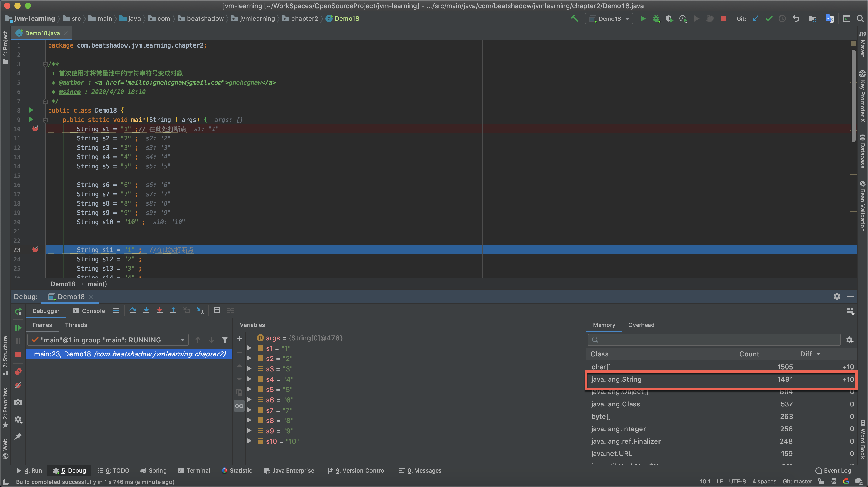Click Run to Cursor icon
The width and height of the screenshot is (868, 487).
click(200, 311)
